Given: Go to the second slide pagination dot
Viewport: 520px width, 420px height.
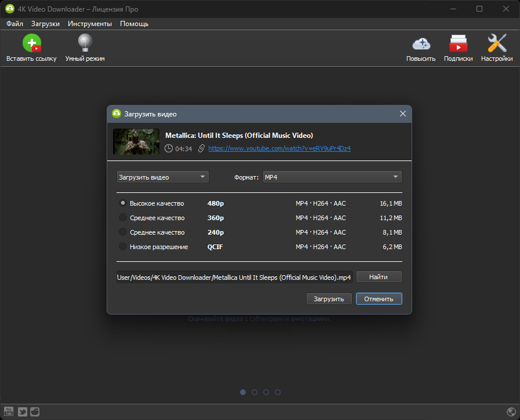Looking at the screenshot, I should [x=254, y=392].
